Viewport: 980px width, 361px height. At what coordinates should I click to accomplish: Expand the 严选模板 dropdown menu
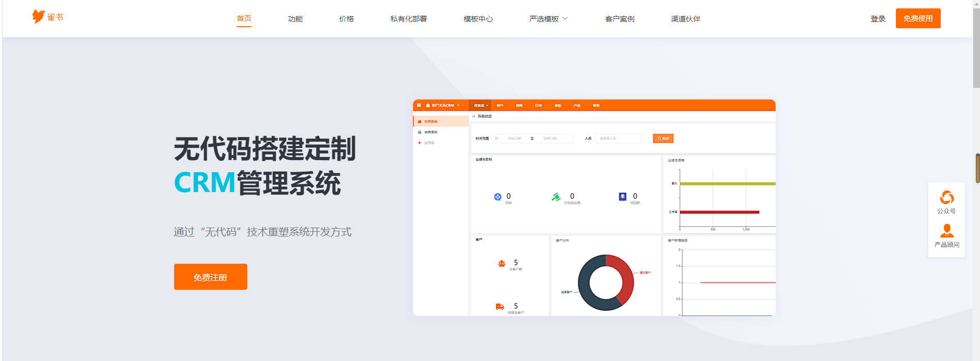548,19
